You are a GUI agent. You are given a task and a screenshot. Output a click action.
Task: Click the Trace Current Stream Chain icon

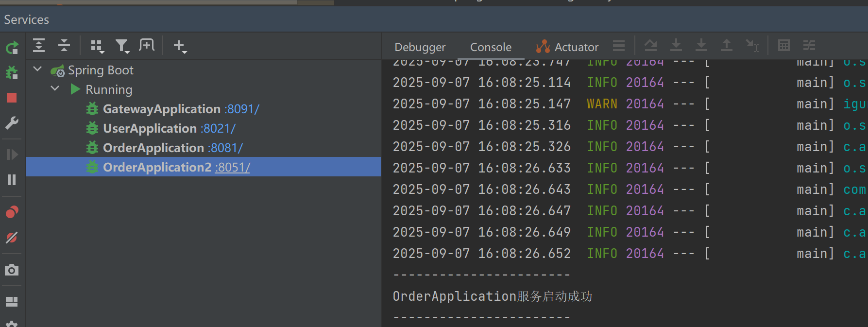809,45
